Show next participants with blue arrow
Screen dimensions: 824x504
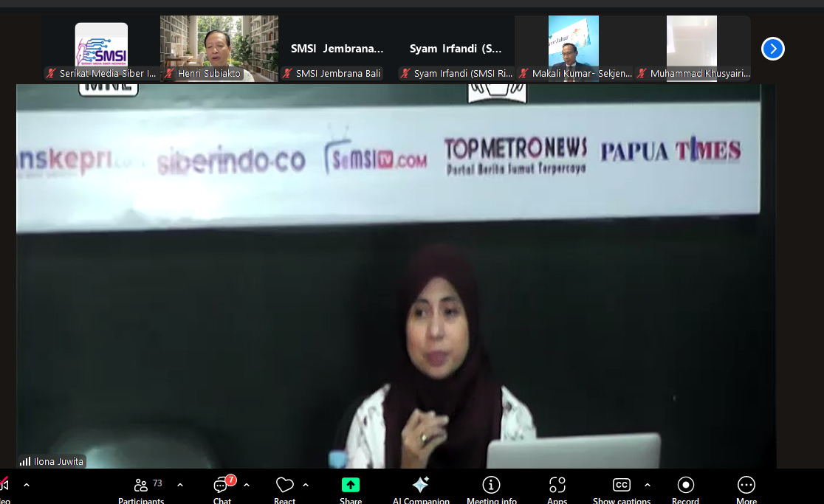(x=772, y=49)
